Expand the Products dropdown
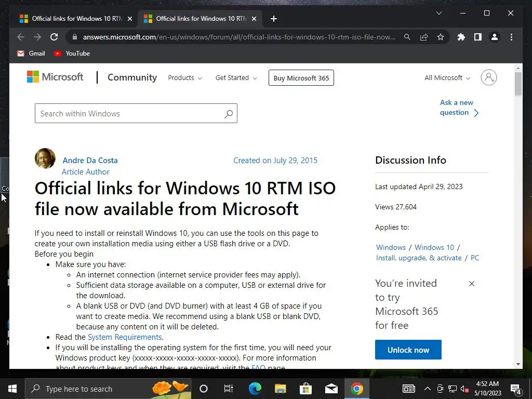The height and width of the screenshot is (399, 532). click(185, 78)
